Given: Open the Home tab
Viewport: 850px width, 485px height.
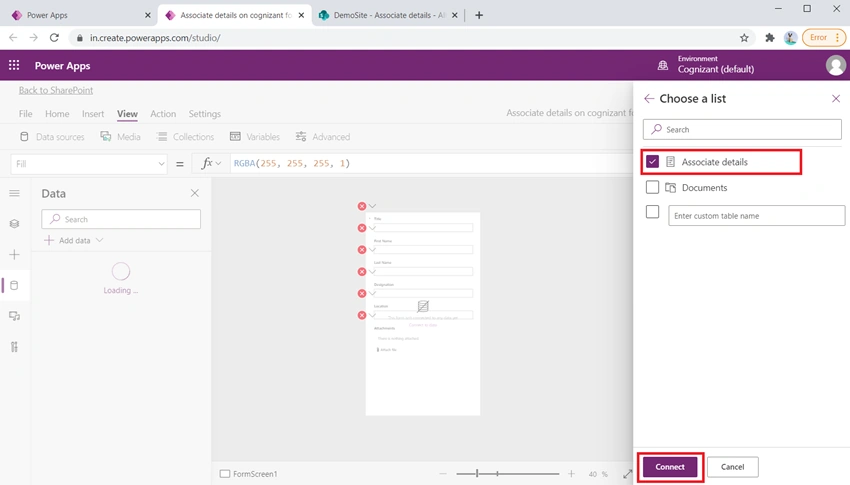Looking at the screenshot, I should point(57,114).
